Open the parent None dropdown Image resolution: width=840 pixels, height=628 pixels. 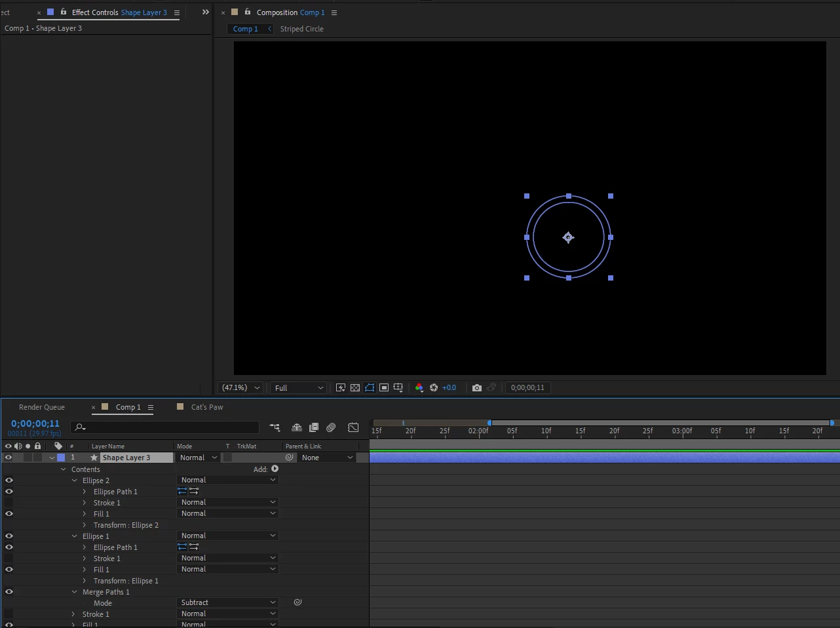(x=327, y=458)
